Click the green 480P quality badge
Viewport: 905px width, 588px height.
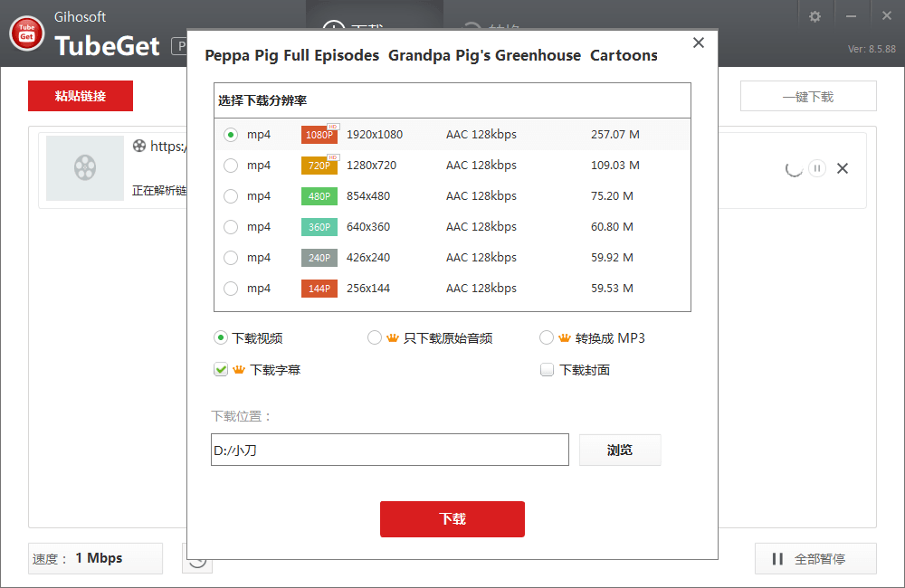click(319, 196)
